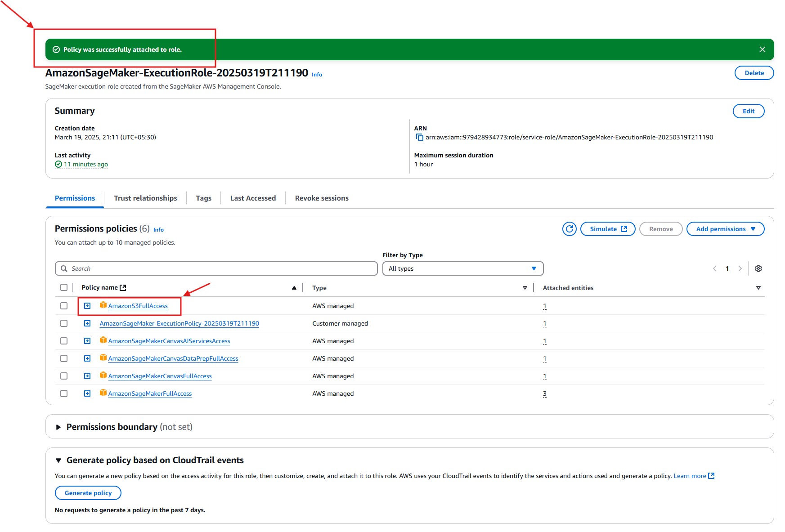Image resolution: width=785 pixels, height=532 pixels.
Task: Expand the AmazonS3FullAccess policy row plus icon
Action: pos(87,306)
